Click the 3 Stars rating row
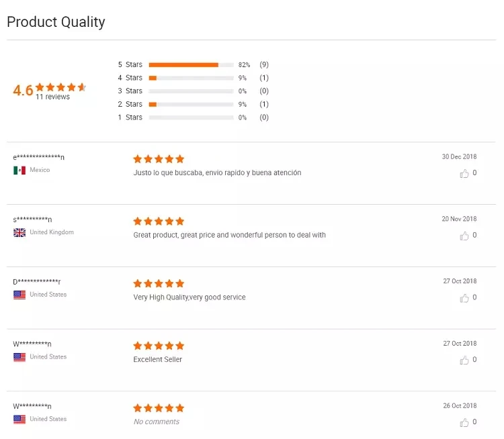The width and height of the screenshot is (504, 439). (130, 91)
